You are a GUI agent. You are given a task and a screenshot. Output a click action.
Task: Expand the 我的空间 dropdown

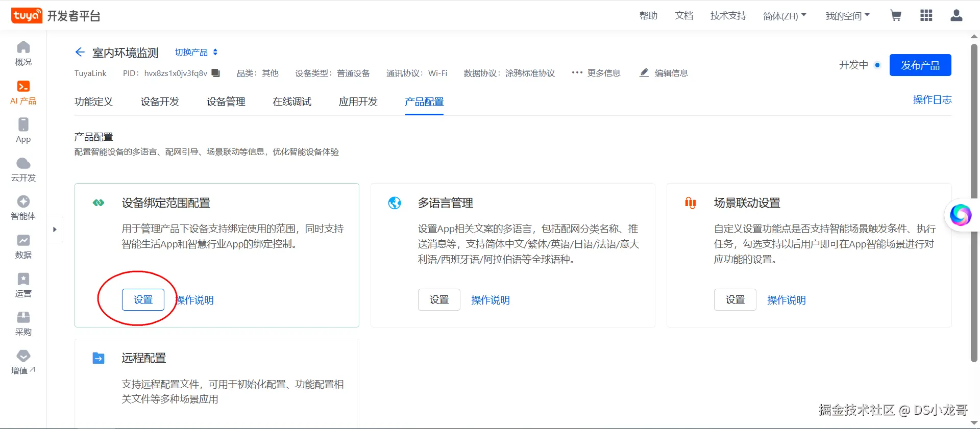(848, 16)
